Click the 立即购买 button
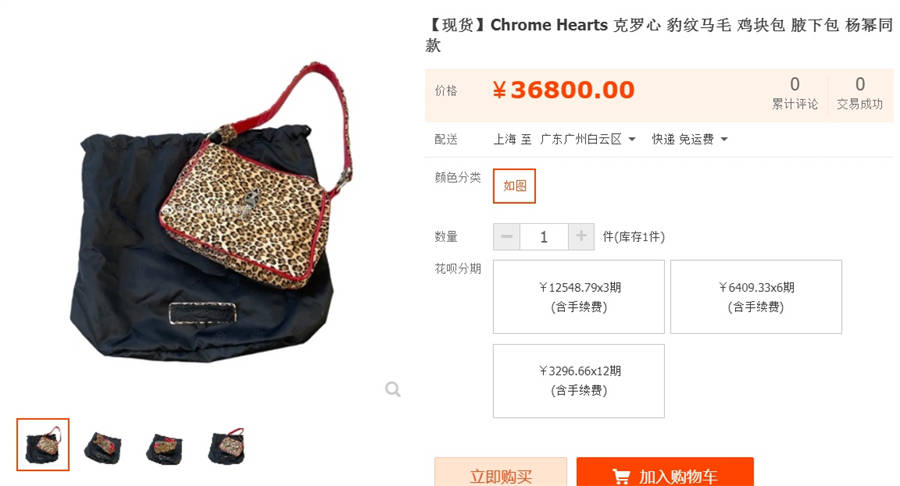This screenshot has width=900, height=486. tap(501, 472)
